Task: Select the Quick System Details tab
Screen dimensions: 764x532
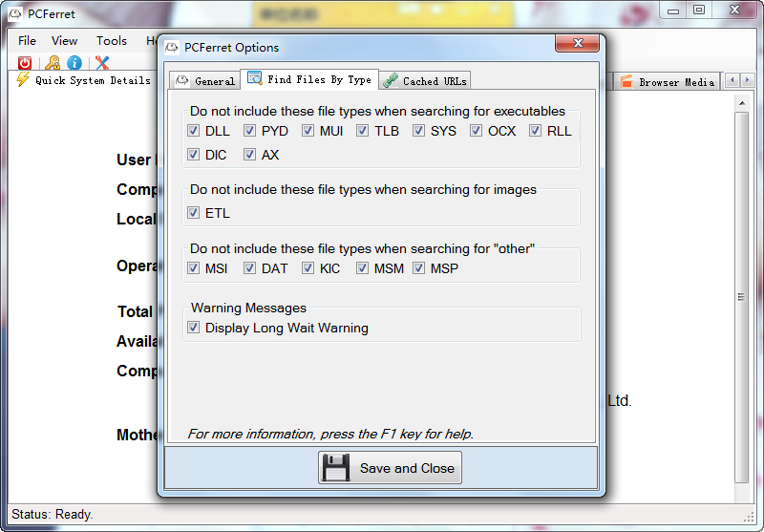Action: [83, 80]
